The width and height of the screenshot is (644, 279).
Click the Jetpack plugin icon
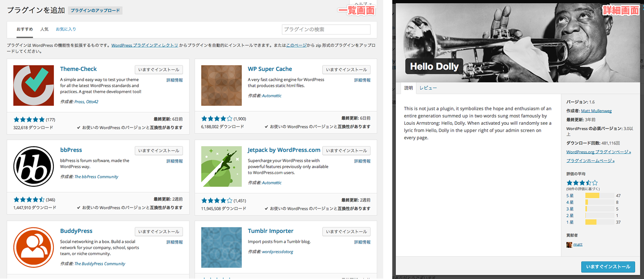[x=221, y=166]
